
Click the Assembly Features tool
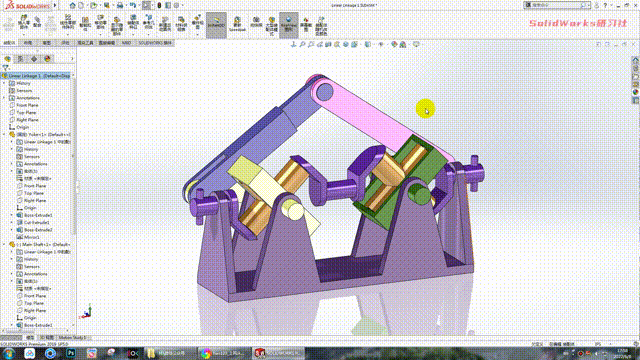pyautogui.click(x=133, y=22)
